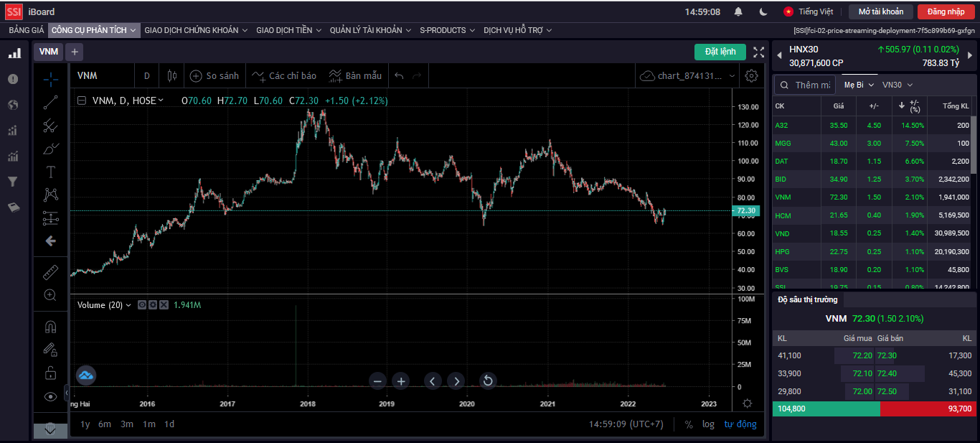Expand the drawing toolbar bottom chevron
The image size is (980, 443).
[x=50, y=429]
